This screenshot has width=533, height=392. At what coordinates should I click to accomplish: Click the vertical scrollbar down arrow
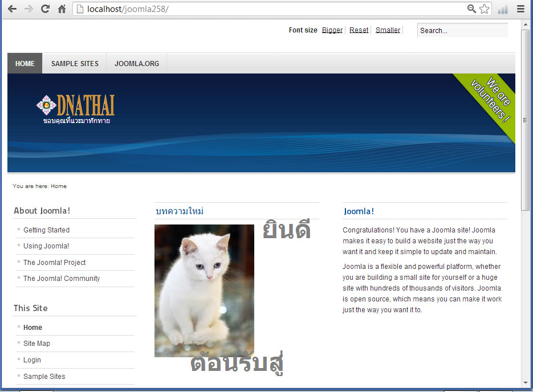tap(526, 382)
